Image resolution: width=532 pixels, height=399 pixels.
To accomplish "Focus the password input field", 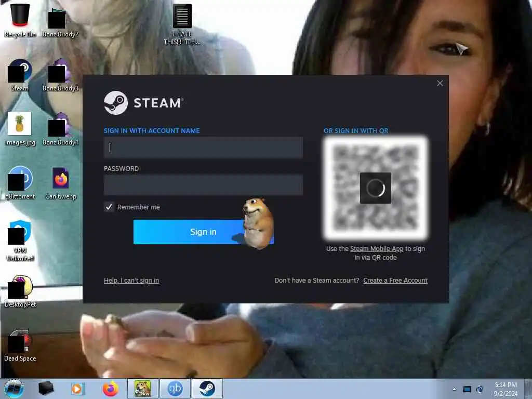I will pyautogui.click(x=203, y=185).
